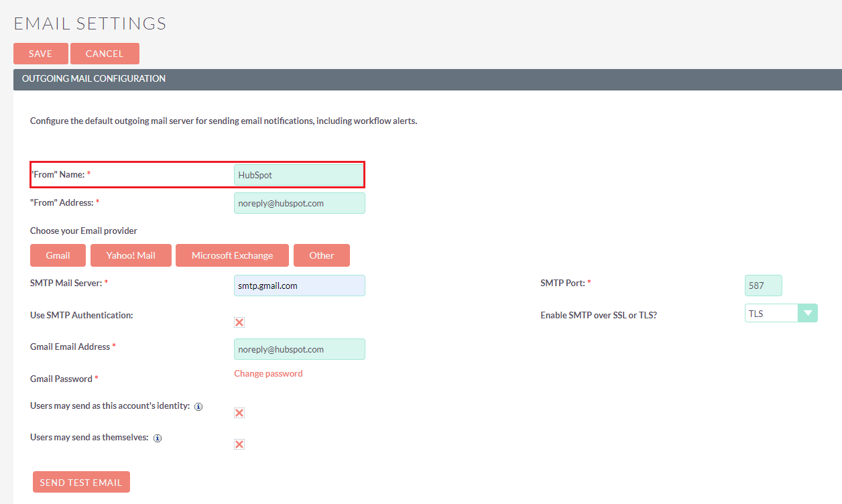
Task: Open the SSL or TLS dropdown
Action: [x=781, y=313]
